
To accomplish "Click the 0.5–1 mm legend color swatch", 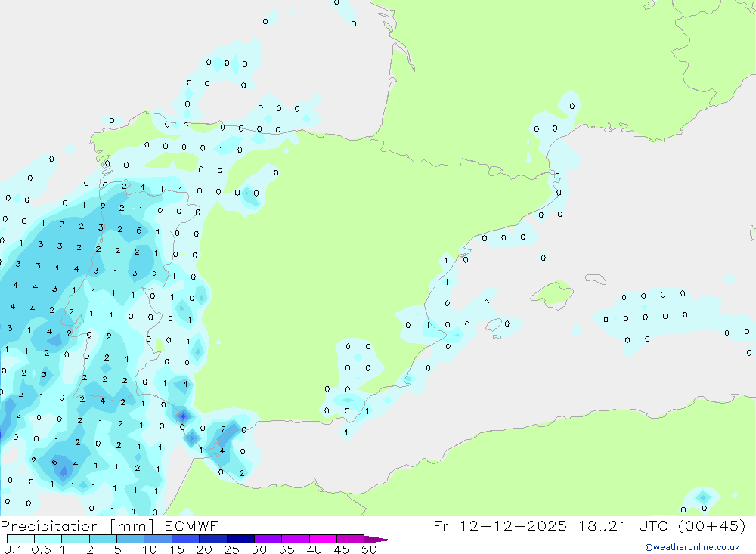I will pyautogui.click(x=48, y=539).
